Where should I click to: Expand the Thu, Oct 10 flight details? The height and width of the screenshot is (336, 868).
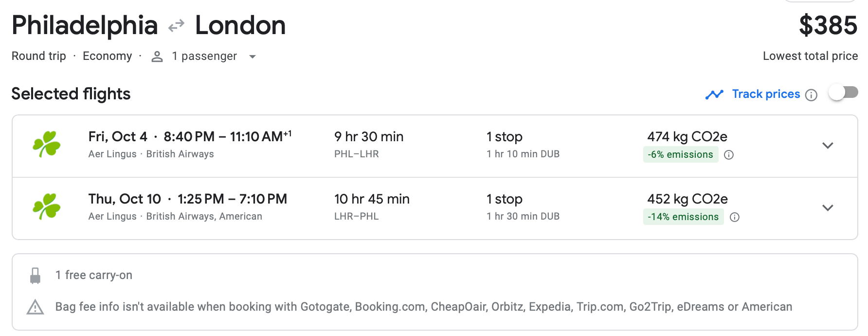[x=827, y=207]
